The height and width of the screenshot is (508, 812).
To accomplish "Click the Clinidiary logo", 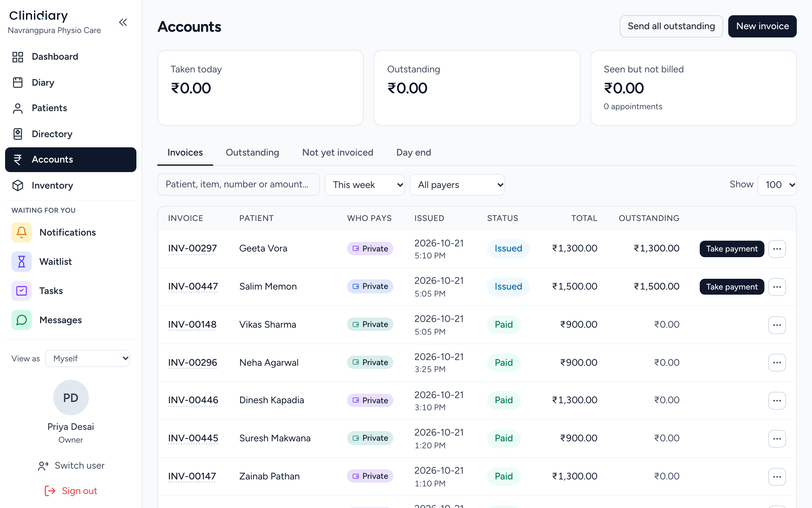I will tap(38, 16).
